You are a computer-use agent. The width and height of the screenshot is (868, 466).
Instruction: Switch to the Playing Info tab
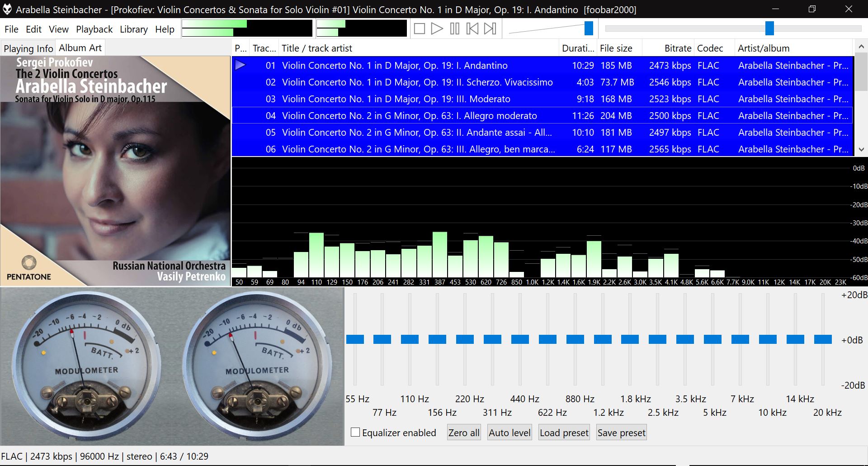click(x=28, y=48)
